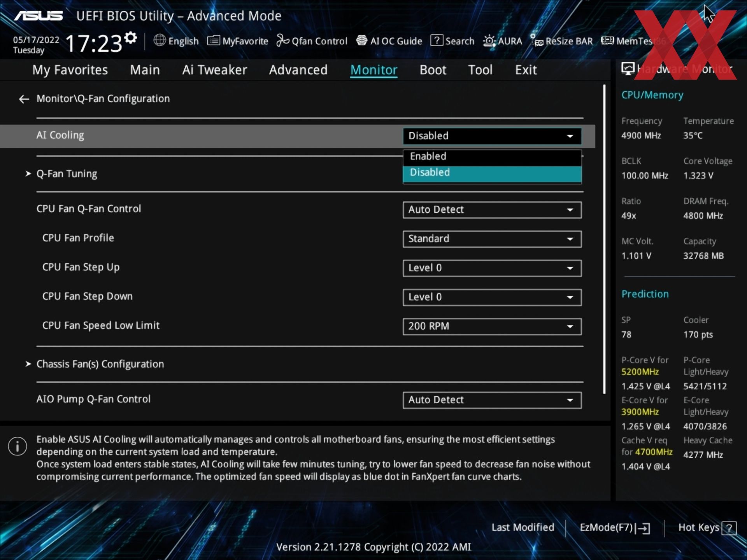Expand Q-Fan Tuning submenu
This screenshot has width=747, height=560.
67,174
